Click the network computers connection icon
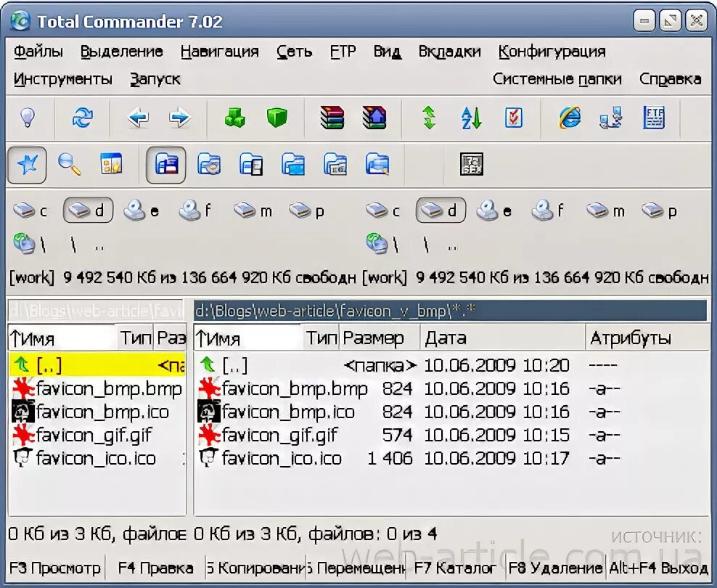Viewport: 717px width, 588px height. [611, 118]
